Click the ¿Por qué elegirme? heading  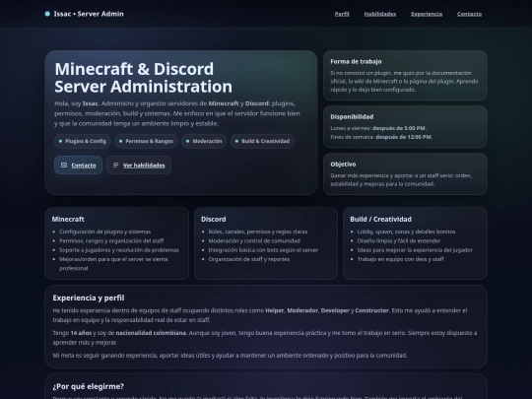click(x=89, y=386)
